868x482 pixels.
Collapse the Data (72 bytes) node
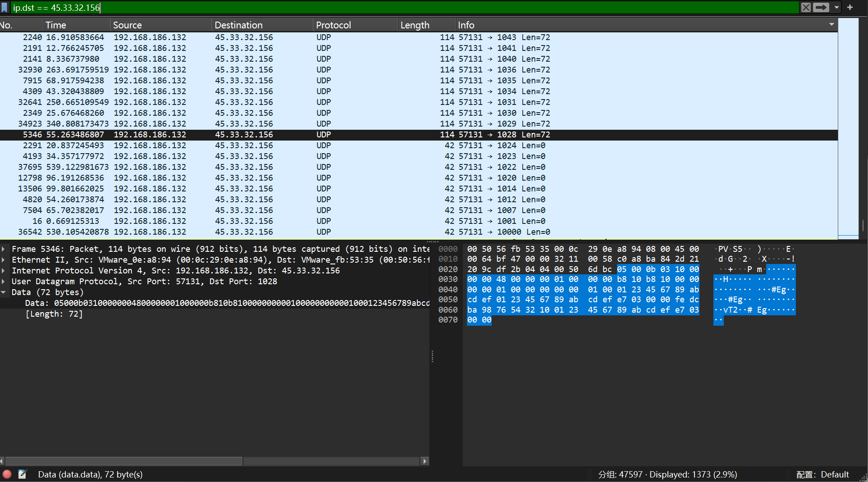(4, 292)
